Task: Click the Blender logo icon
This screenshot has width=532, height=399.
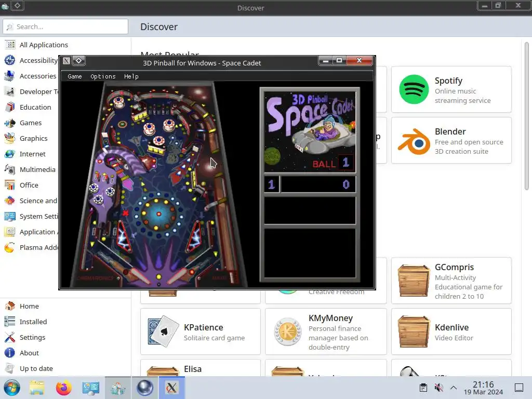Action: pyautogui.click(x=414, y=141)
